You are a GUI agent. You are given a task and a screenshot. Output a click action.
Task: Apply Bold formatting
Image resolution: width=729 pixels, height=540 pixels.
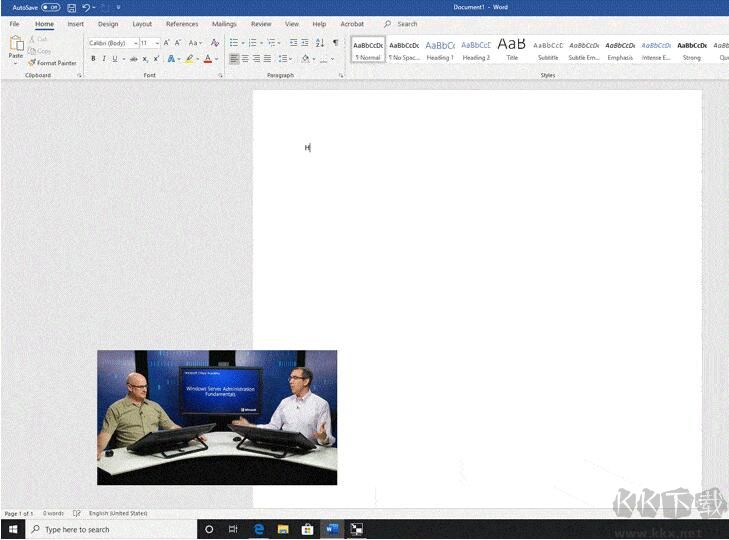93,59
